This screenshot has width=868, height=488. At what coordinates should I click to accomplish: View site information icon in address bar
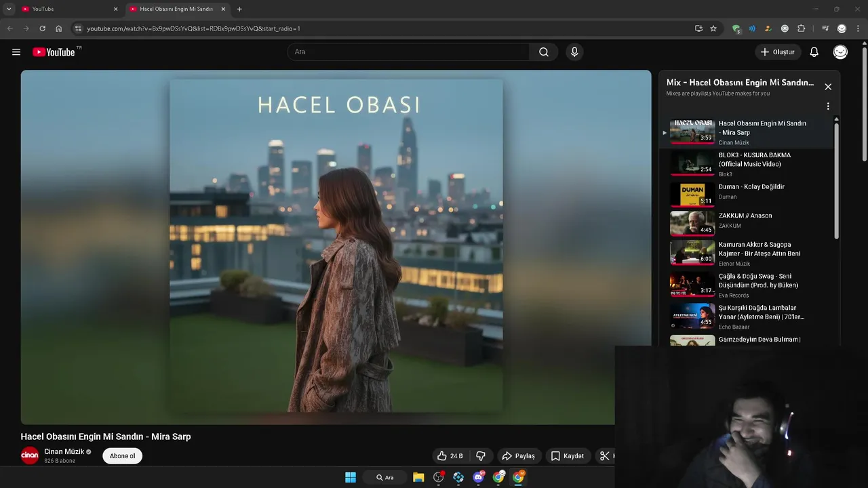click(x=78, y=28)
